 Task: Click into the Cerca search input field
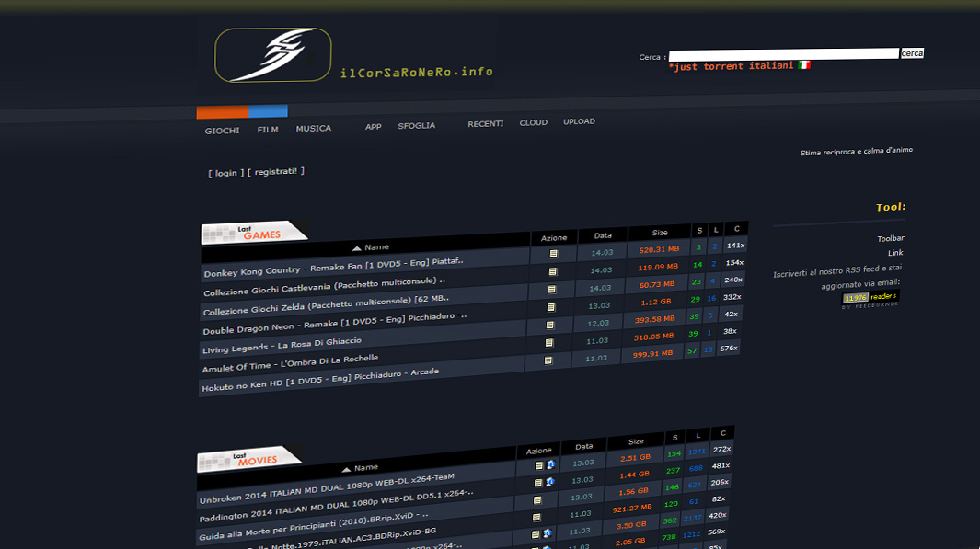(x=783, y=54)
